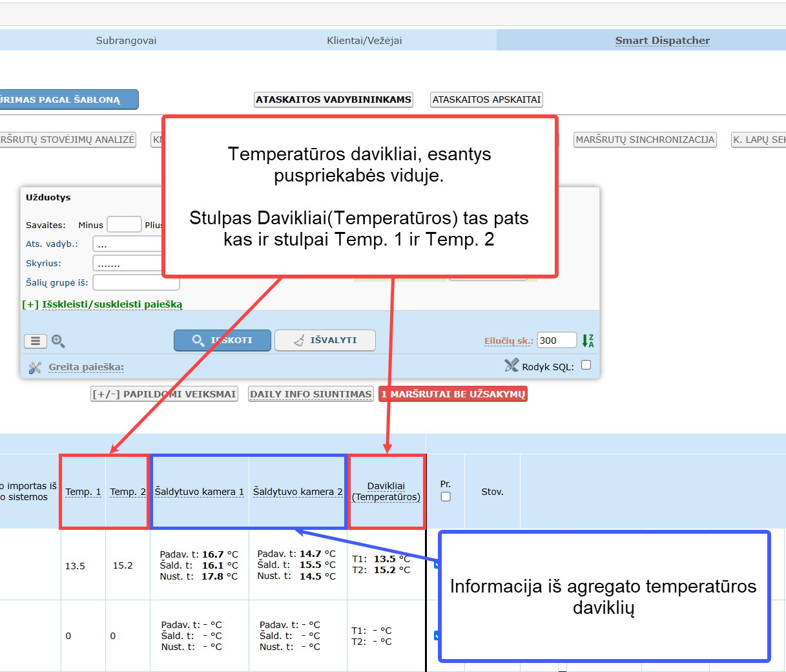The width and height of the screenshot is (786, 672).
Task: Click the IEŠKOTI search button
Action: tap(222, 341)
